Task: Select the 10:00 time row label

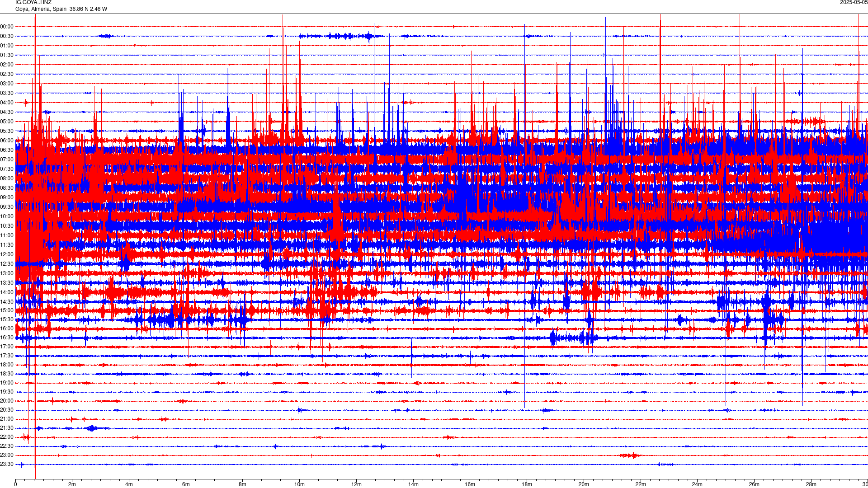Action: [7, 216]
